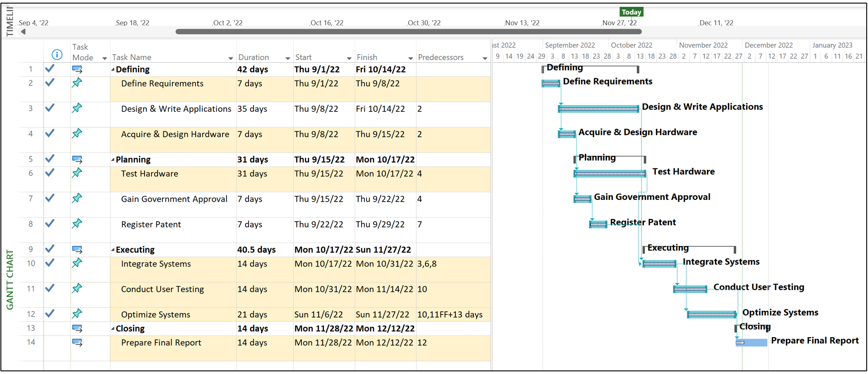The width and height of the screenshot is (868, 374).
Task: Collapse the Executing summary task
Action: (113, 250)
